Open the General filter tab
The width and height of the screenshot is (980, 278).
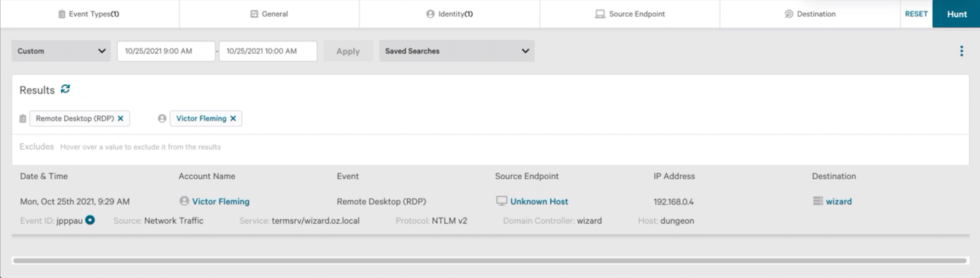point(269,14)
